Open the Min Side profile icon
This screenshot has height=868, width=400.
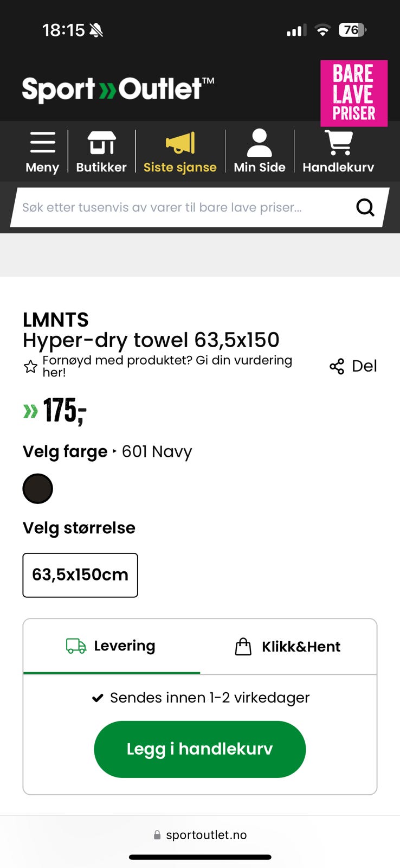[260, 143]
